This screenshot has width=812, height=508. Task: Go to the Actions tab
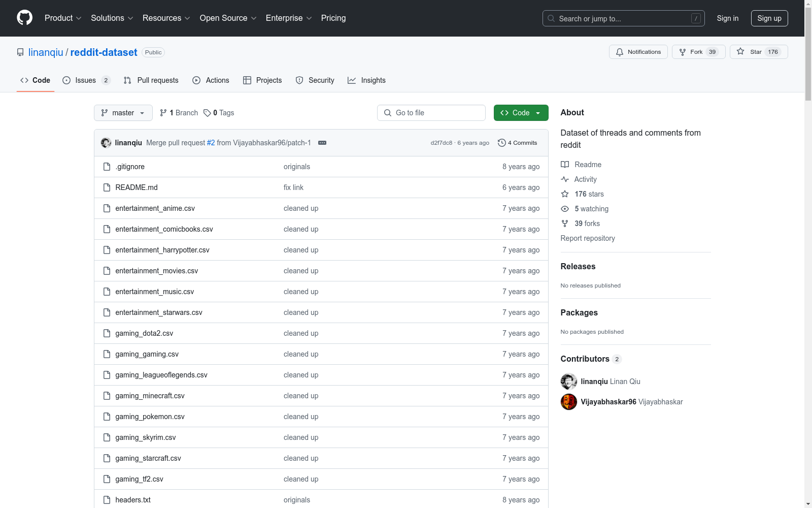pyautogui.click(x=211, y=80)
